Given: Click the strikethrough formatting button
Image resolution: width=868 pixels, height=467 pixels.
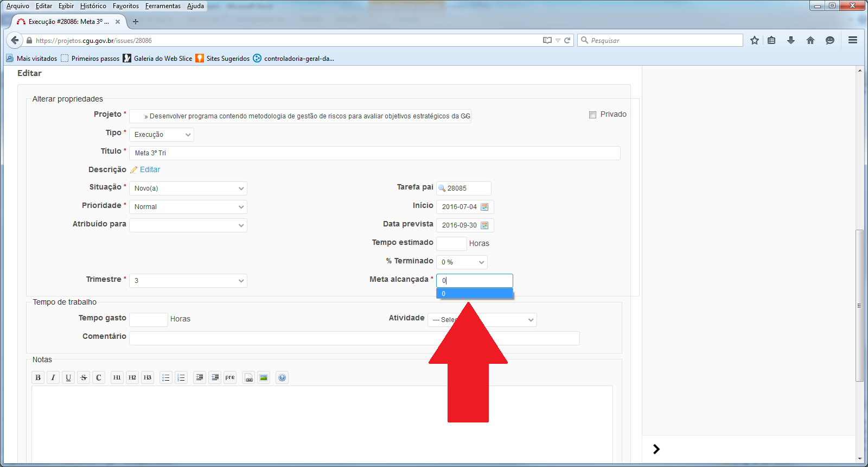Looking at the screenshot, I should tap(84, 377).
